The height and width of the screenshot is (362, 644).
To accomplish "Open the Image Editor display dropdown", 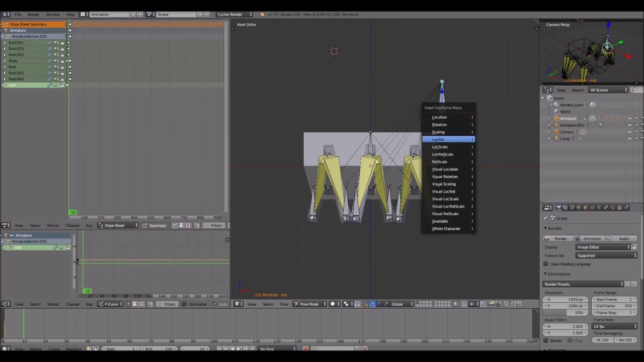I will tap(603, 247).
